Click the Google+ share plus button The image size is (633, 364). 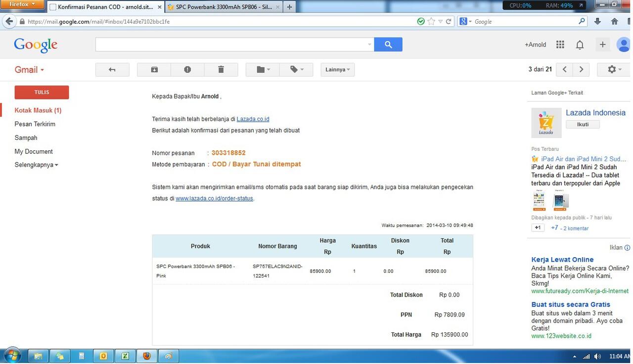[x=602, y=45]
